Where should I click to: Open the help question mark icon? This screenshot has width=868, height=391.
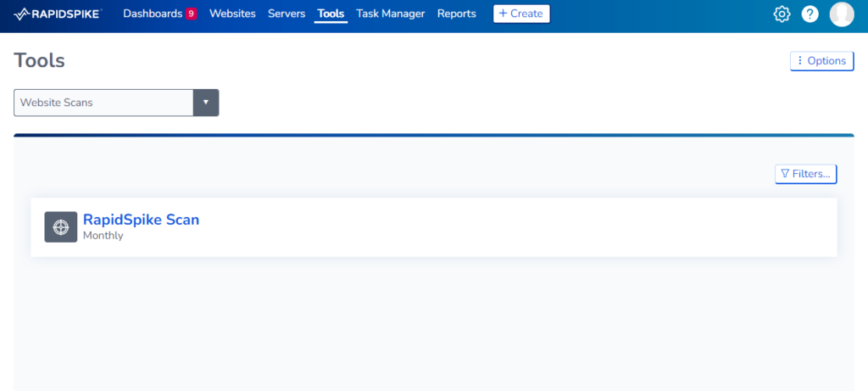tap(810, 14)
